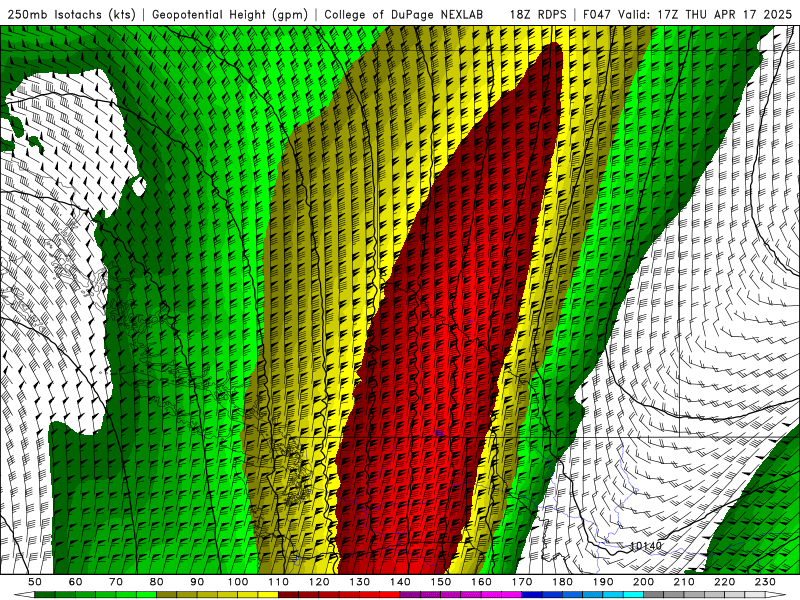Click the 160 value on the color scale

pyautogui.click(x=482, y=582)
